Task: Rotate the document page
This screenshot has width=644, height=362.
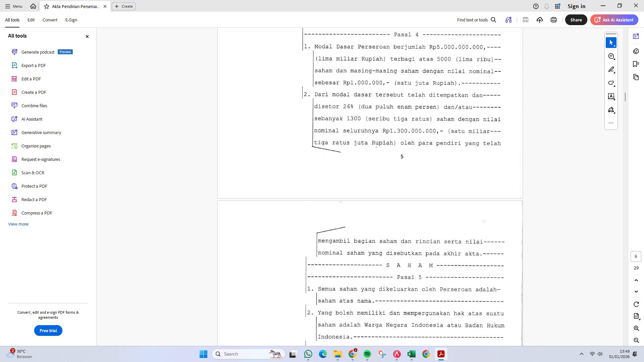Action: click(x=636, y=304)
